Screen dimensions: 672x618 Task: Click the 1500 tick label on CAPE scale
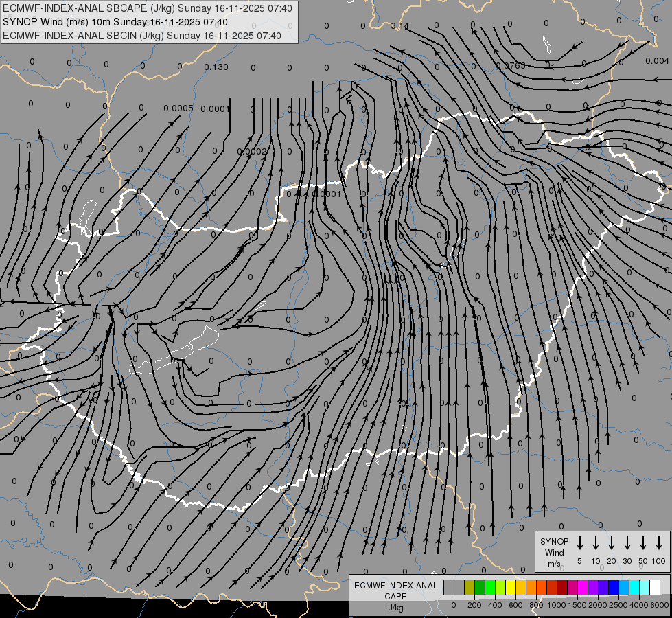(x=577, y=605)
